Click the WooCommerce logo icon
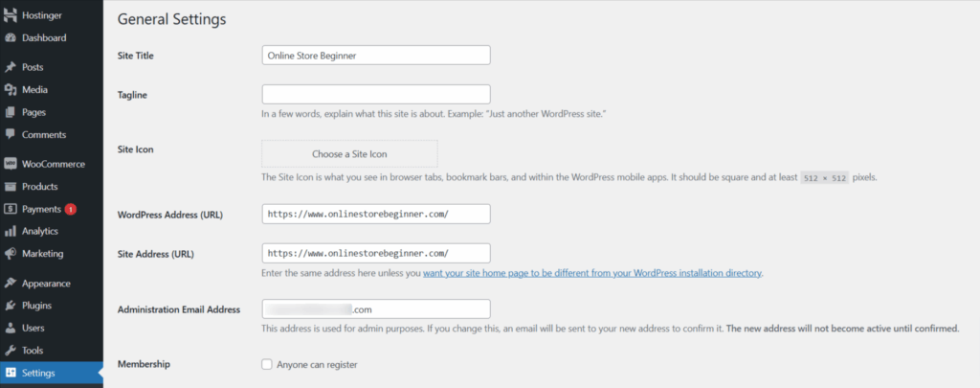This screenshot has width=980, height=388. (11, 164)
